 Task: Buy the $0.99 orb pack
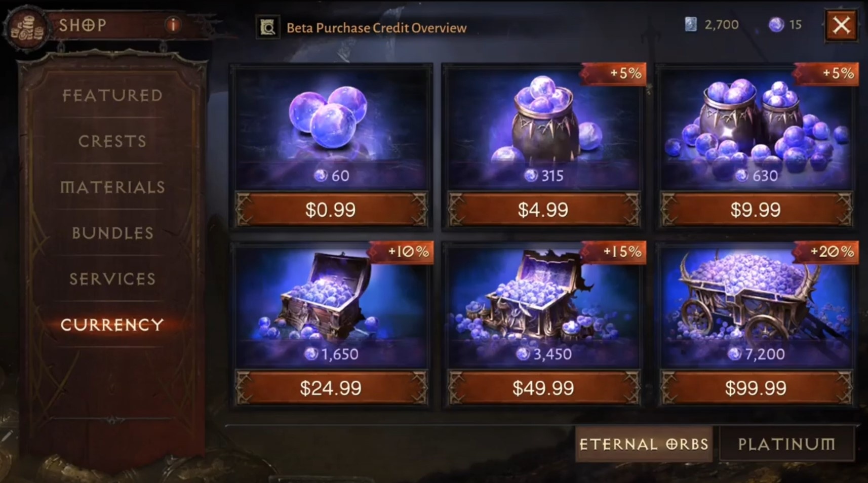click(331, 209)
